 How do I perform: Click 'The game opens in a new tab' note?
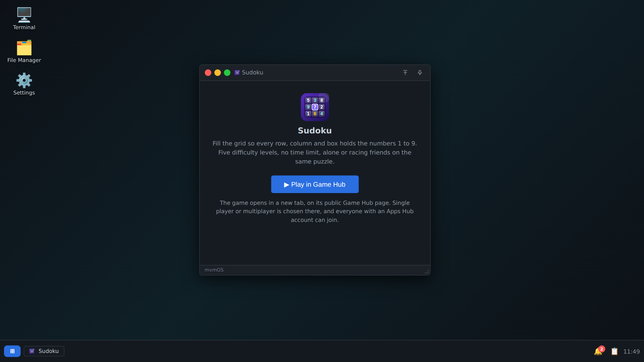(x=315, y=211)
